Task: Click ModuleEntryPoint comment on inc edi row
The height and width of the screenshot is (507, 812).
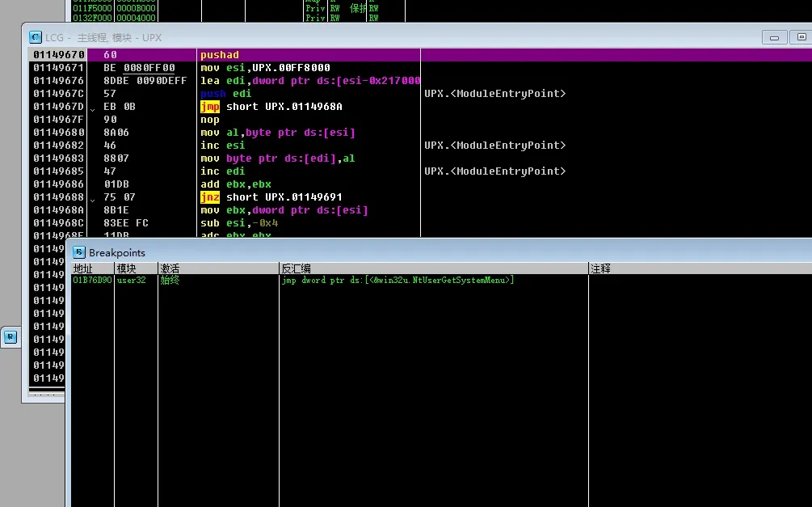Action: pos(495,171)
